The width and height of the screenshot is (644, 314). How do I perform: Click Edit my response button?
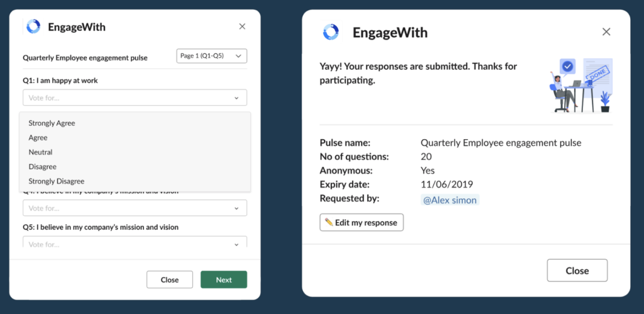(362, 223)
